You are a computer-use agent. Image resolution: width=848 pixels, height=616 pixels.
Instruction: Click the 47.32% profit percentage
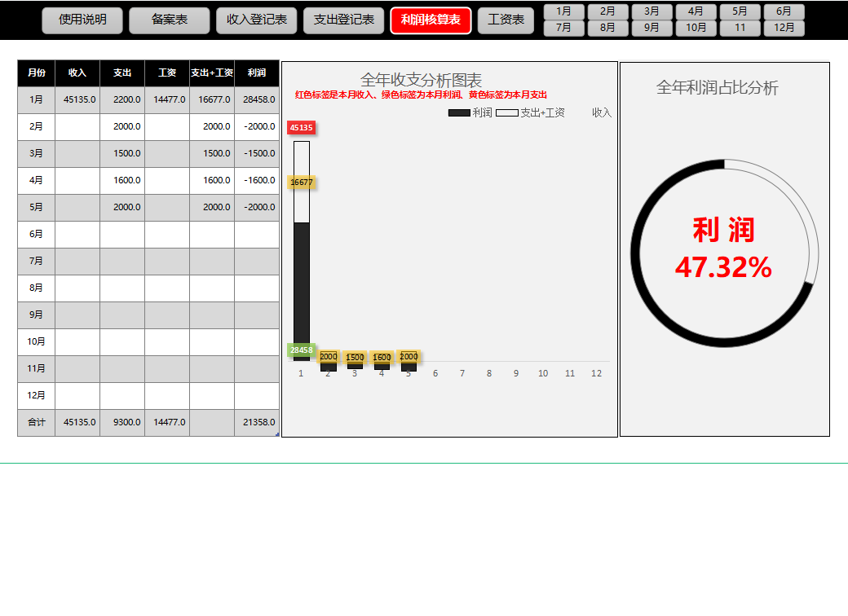723,267
